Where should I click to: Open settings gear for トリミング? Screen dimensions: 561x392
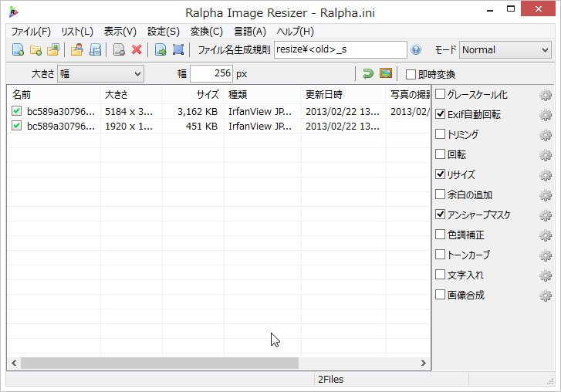[546, 135]
